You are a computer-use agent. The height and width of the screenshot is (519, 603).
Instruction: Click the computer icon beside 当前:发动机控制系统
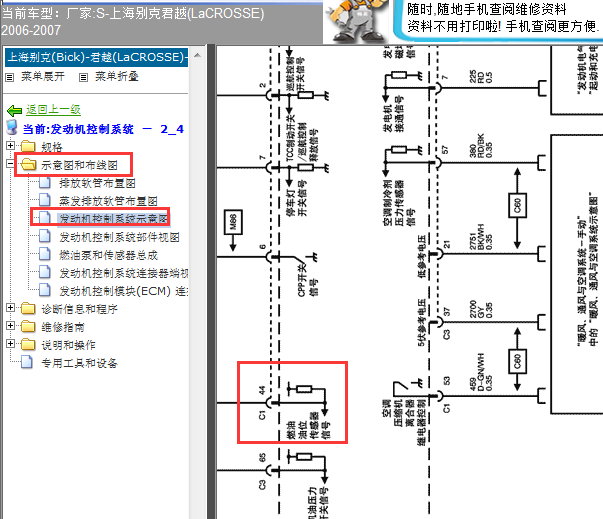pos(12,127)
